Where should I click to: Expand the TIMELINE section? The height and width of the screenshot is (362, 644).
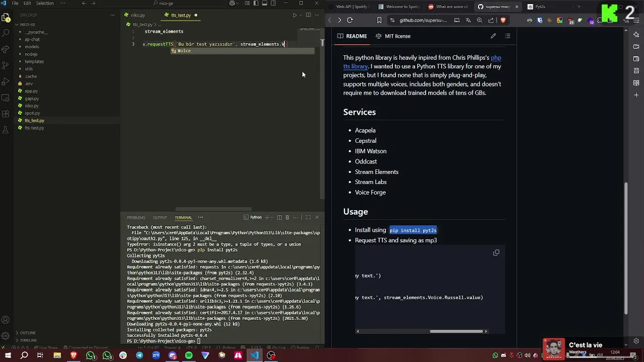(x=28, y=340)
